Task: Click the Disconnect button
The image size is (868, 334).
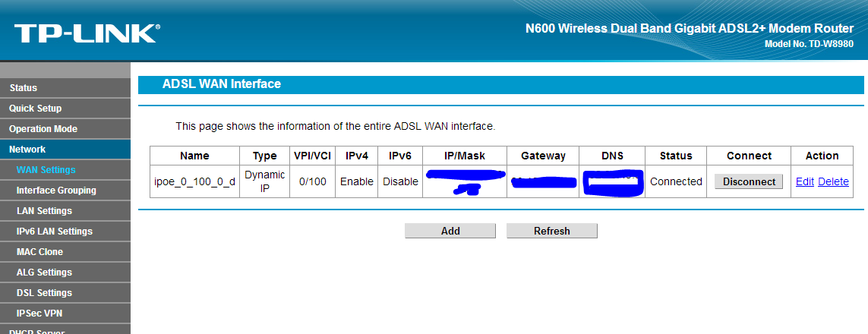Action: [x=749, y=181]
